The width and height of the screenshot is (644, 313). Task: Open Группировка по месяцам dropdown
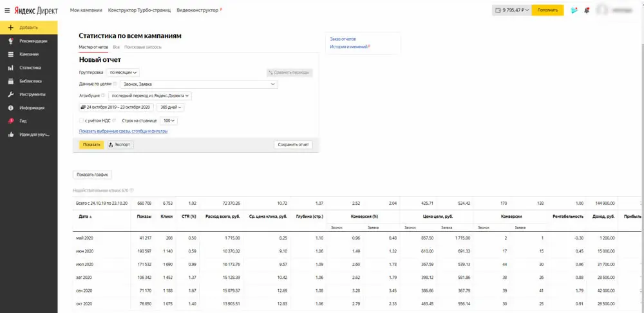[x=123, y=72]
